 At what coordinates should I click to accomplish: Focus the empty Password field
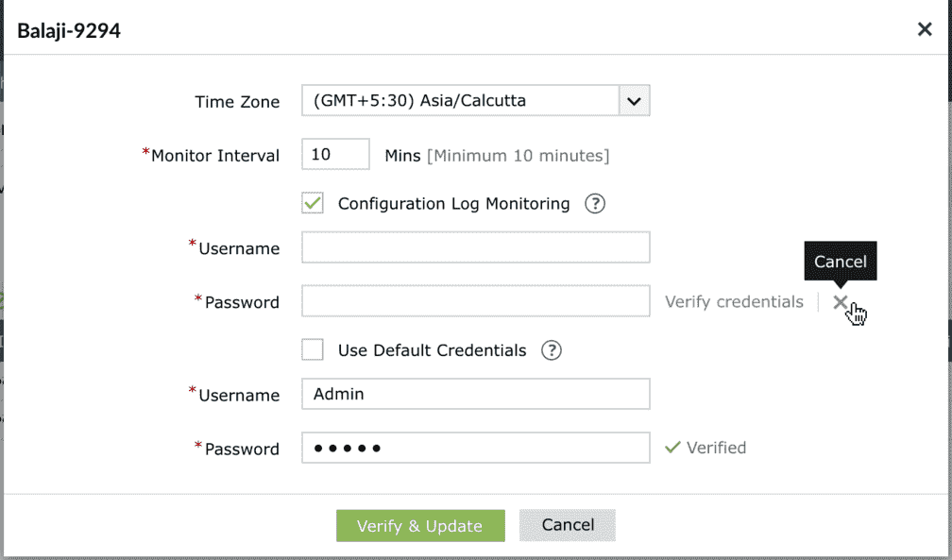click(x=475, y=301)
